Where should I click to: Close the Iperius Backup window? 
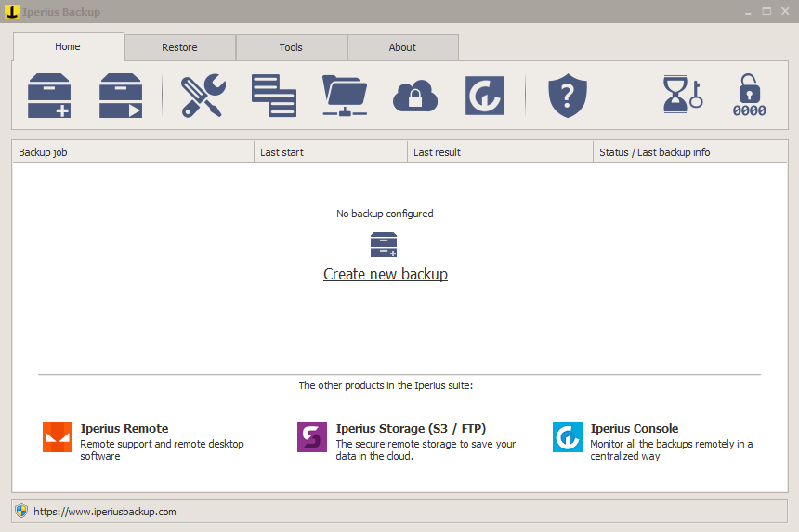pyautogui.click(x=785, y=11)
